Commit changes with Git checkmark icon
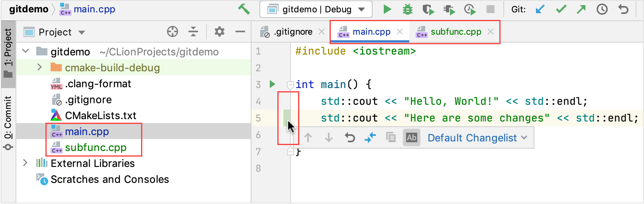The width and height of the screenshot is (644, 204). coord(561,9)
